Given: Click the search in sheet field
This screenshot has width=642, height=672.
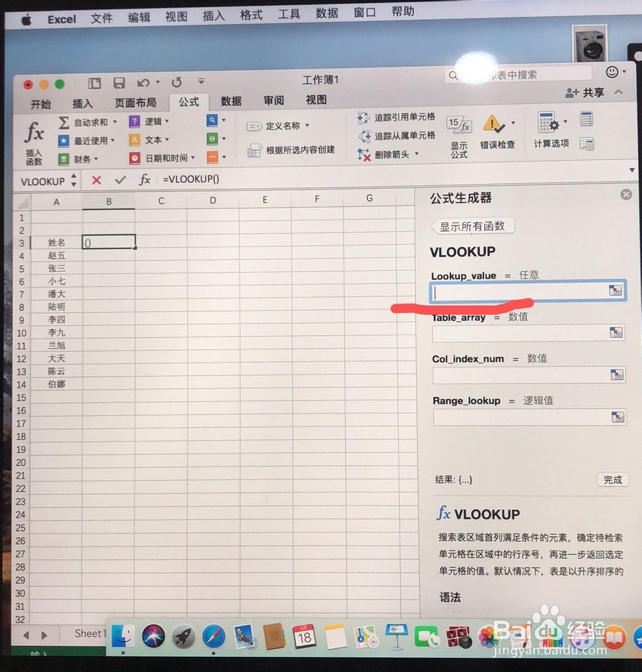Looking at the screenshot, I should coord(517,75).
